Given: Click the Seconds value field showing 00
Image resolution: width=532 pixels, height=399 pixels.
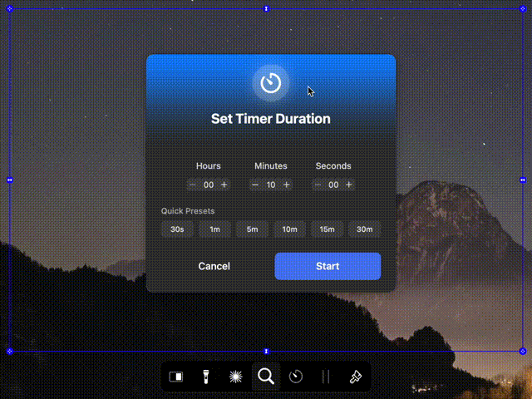Looking at the screenshot, I should tap(333, 185).
